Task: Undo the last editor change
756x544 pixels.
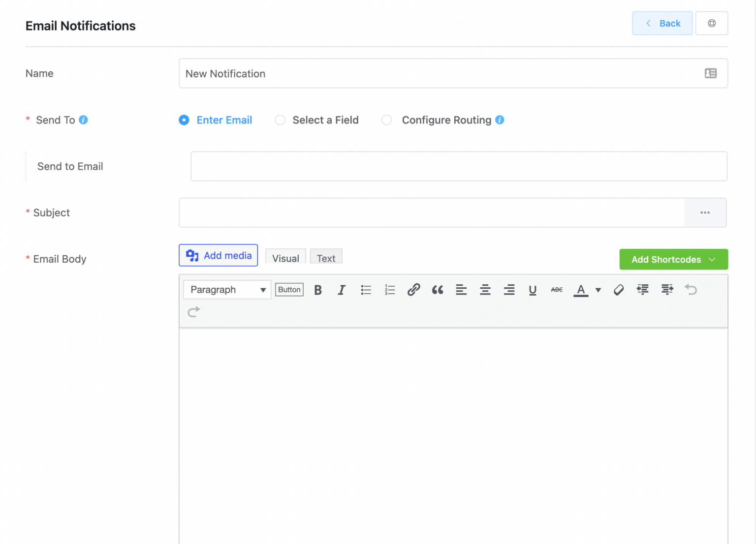Action: (691, 290)
